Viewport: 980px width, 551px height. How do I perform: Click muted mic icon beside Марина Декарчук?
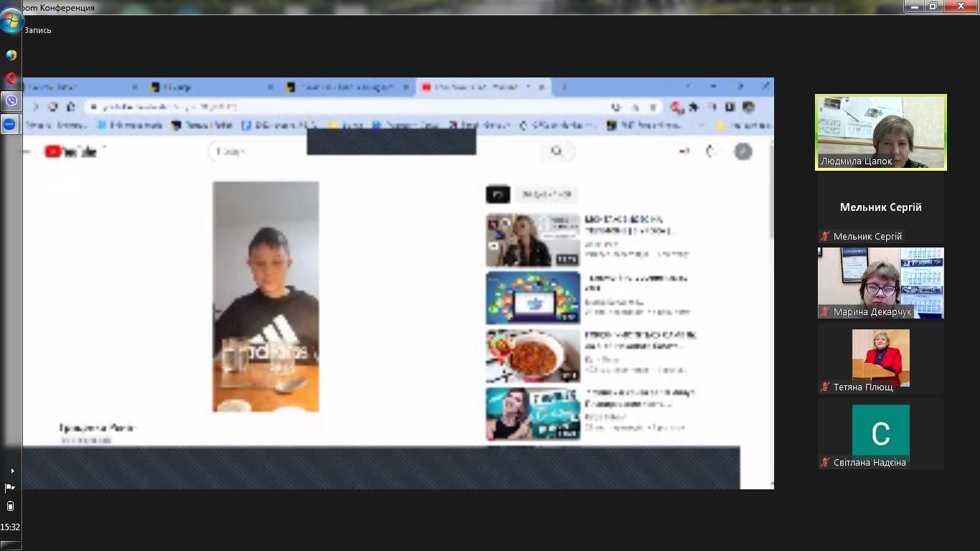(x=826, y=312)
